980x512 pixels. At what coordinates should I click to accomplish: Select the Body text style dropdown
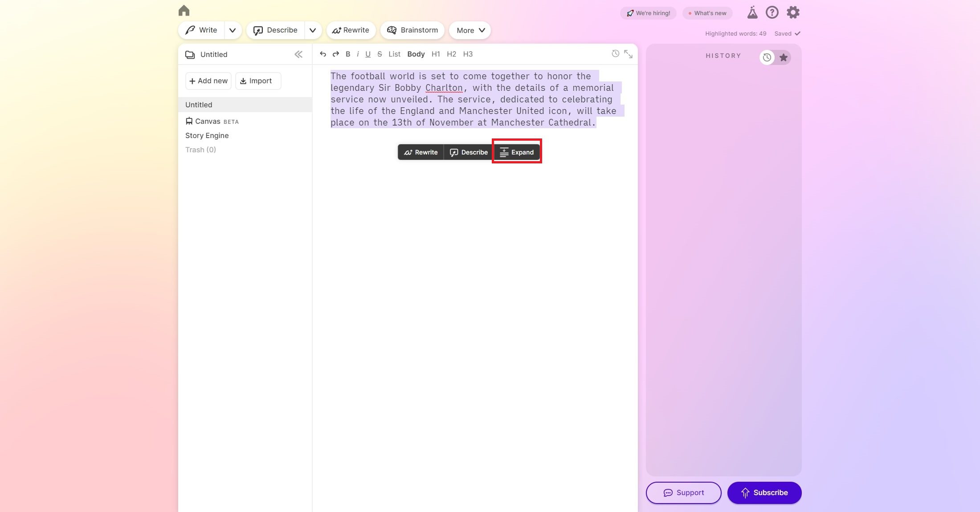coord(416,54)
